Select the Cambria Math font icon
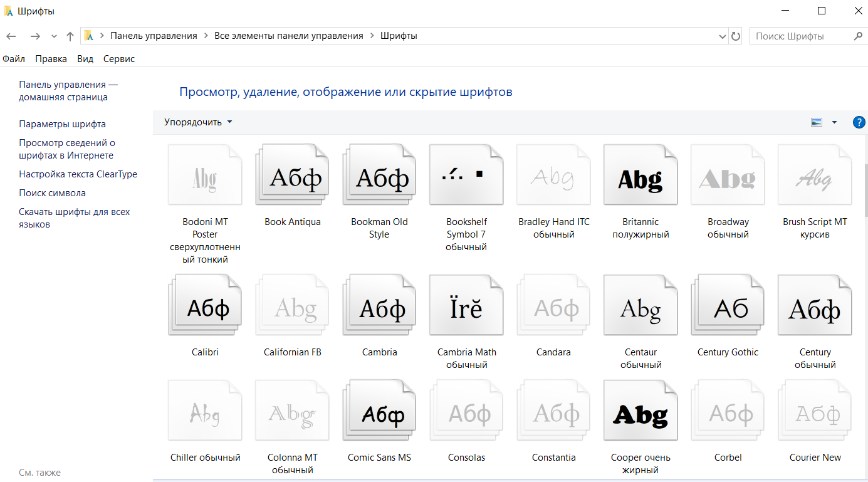The image size is (868, 482). (x=466, y=305)
